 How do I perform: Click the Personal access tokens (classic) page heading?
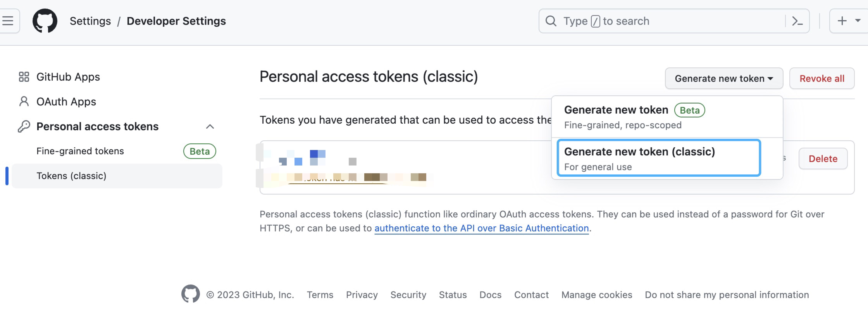(369, 77)
